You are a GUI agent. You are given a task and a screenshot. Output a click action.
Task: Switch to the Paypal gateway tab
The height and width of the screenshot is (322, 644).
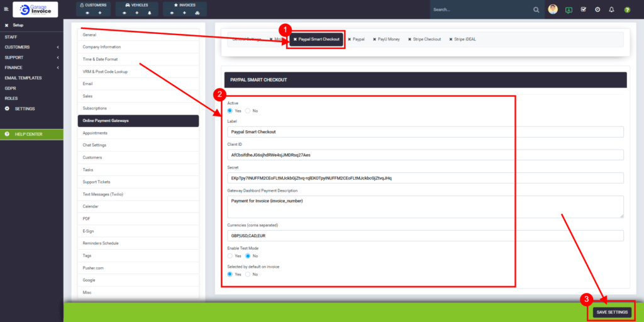(x=356, y=40)
